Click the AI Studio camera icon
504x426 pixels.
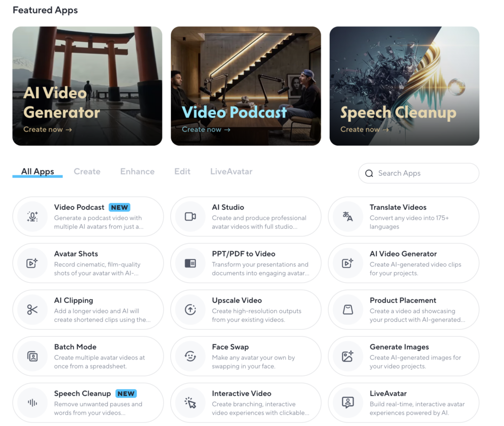[x=190, y=217]
